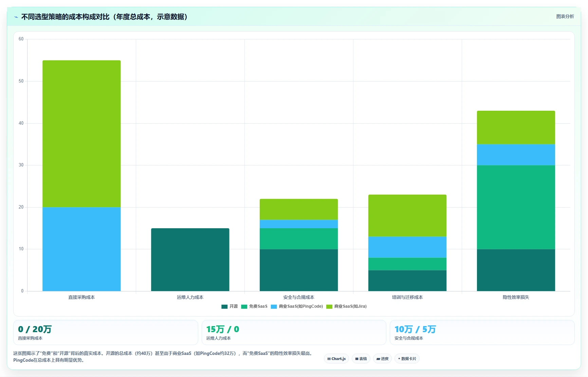Click the 15万 / 0 stat card value
The width and height of the screenshot is (588, 377).
tap(223, 329)
